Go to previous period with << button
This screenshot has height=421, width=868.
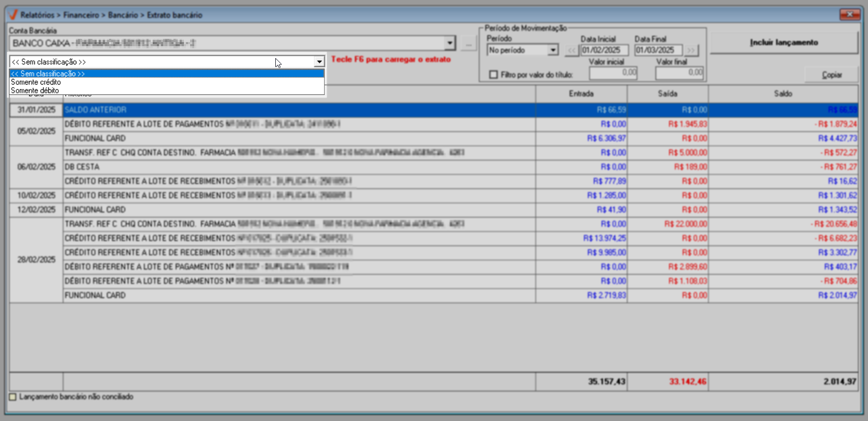click(x=571, y=50)
